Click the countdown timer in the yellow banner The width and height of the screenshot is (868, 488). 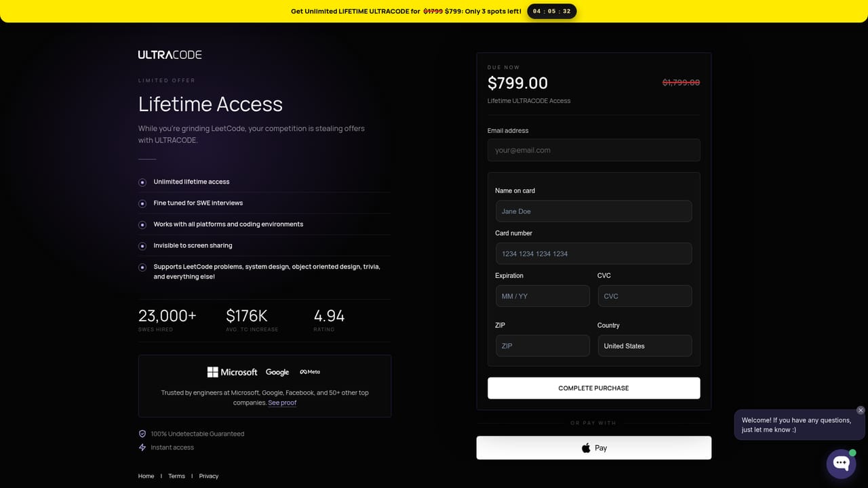551,12
